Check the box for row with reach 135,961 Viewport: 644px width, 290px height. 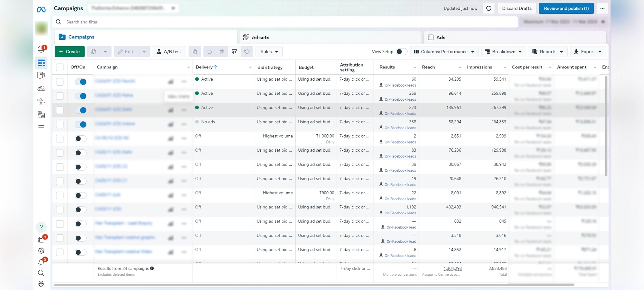coord(60,110)
